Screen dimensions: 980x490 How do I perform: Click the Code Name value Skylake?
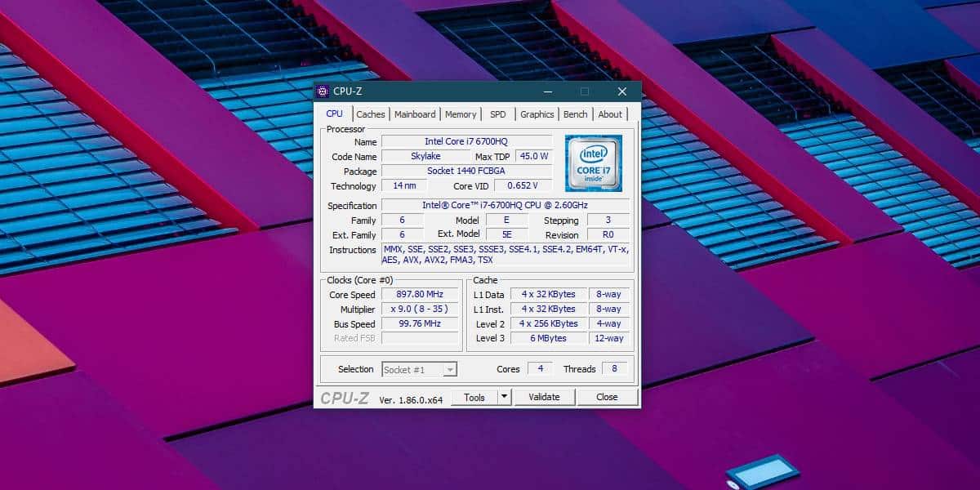click(x=425, y=156)
